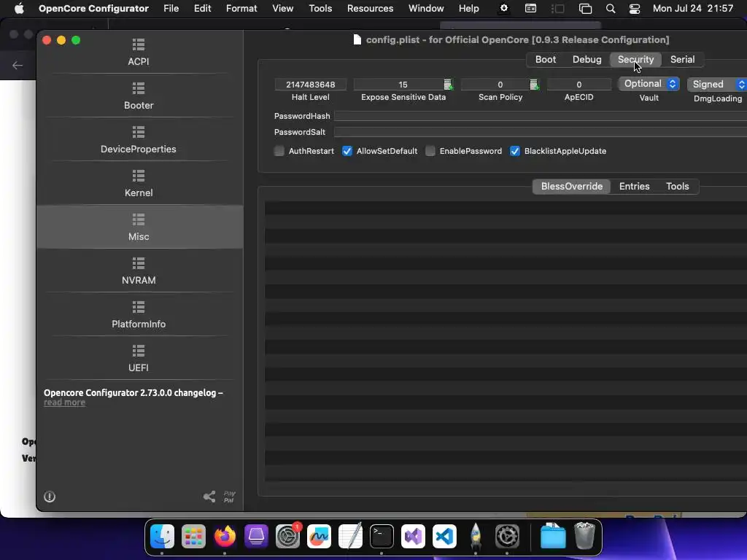Uncheck the AllowSetDefault checkbox
Viewport: 747px width, 560px height.
tap(347, 151)
